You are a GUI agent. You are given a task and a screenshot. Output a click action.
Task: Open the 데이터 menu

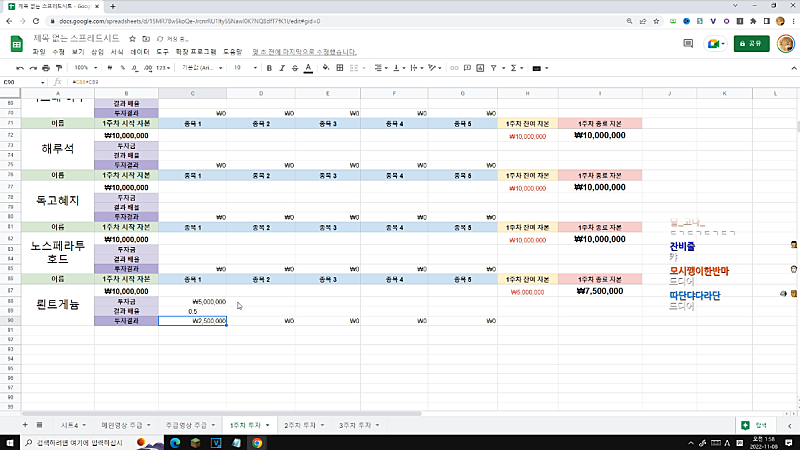click(x=140, y=52)
